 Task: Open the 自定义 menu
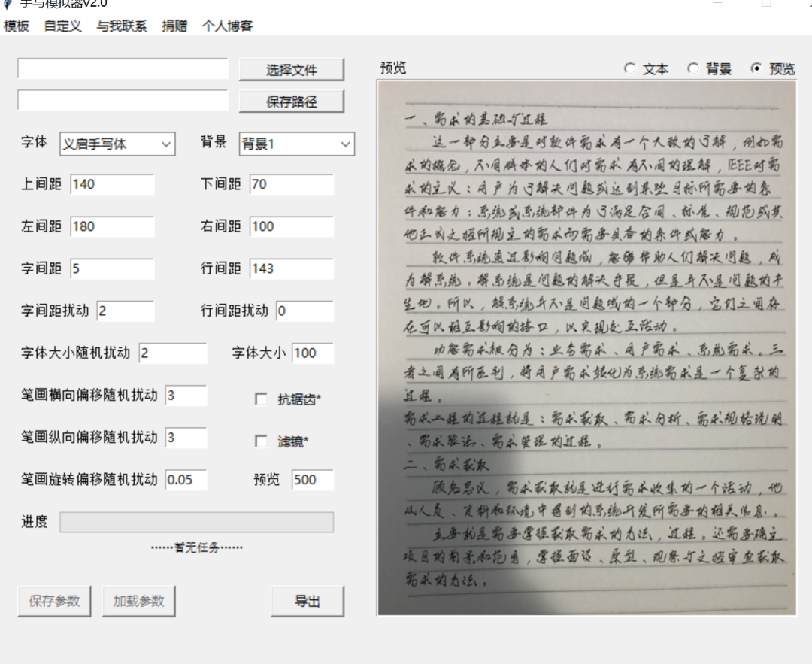[62, 26]
